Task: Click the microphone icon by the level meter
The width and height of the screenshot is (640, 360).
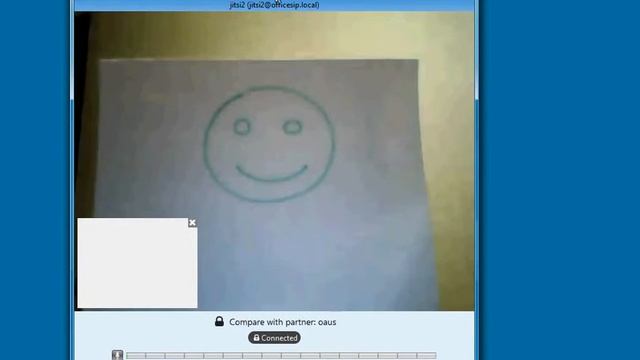Action: pyautogui.click(x=118, y=355)
